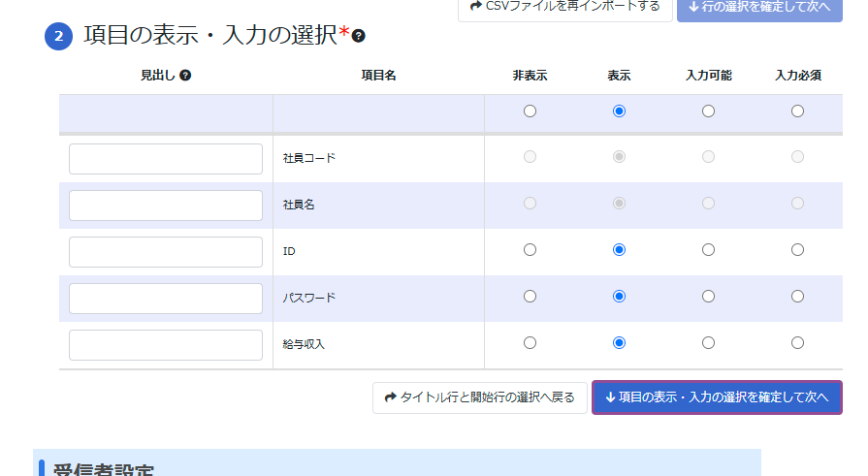Click 見出し input field for ID

point(166,252)
